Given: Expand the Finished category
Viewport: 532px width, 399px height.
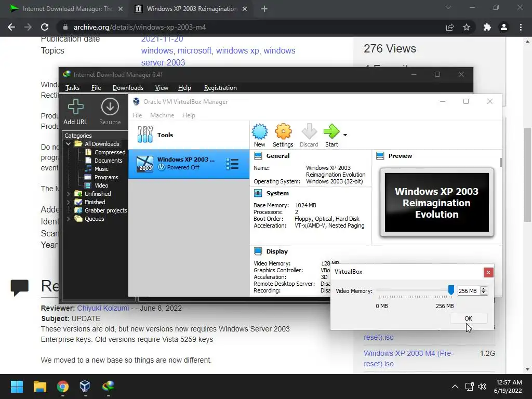Looking at the screenshot, I should [68, 202].
